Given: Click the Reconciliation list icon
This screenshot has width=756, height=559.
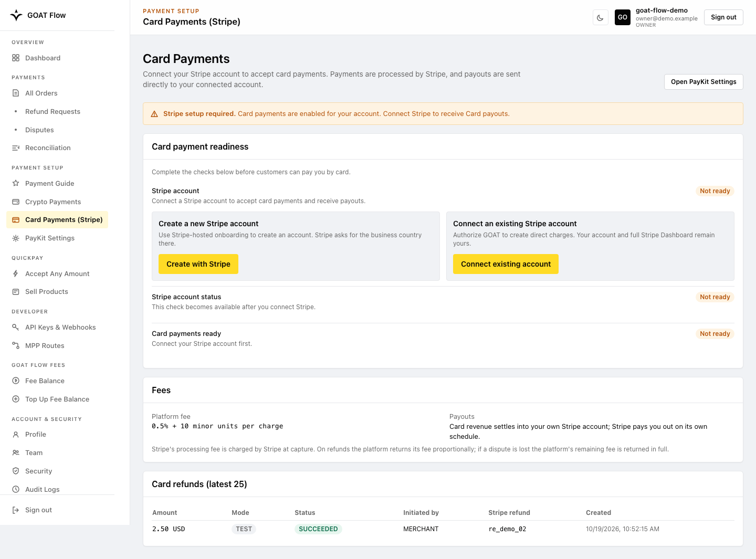Looking at the screenshot, I should (x=16, y=148).
